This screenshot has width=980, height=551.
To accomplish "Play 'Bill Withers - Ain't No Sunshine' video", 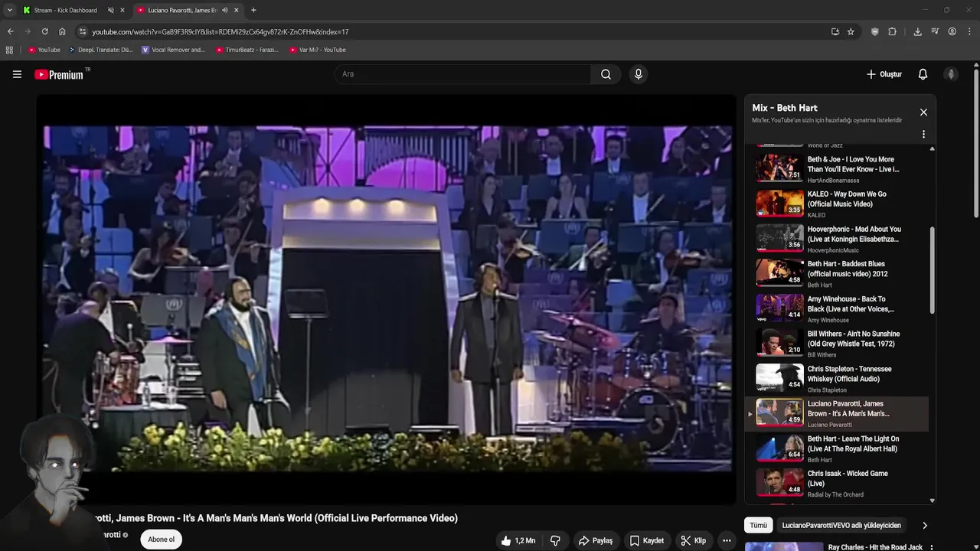I will pos(838,343).
